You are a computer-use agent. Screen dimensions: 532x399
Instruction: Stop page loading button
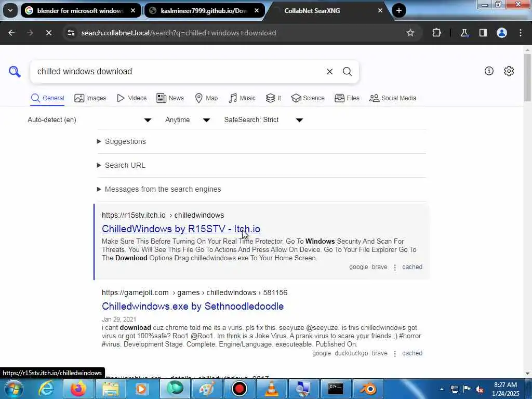click(48, 33)
